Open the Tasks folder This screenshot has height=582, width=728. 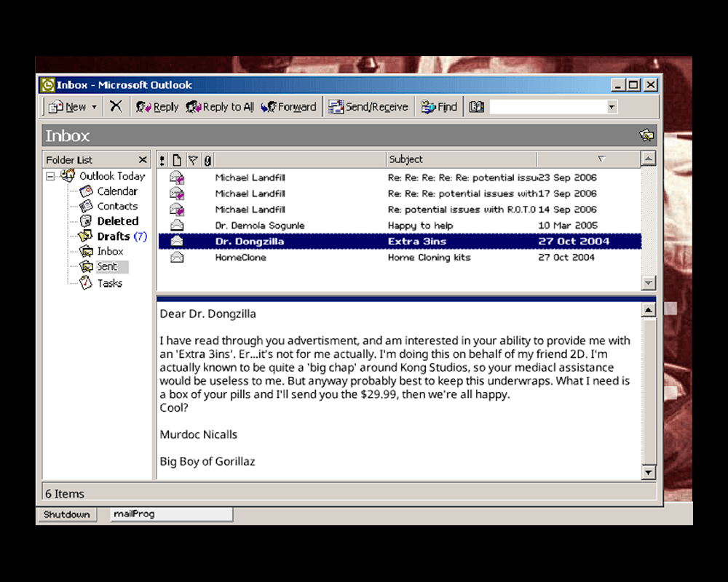click(x=110, y=283)
